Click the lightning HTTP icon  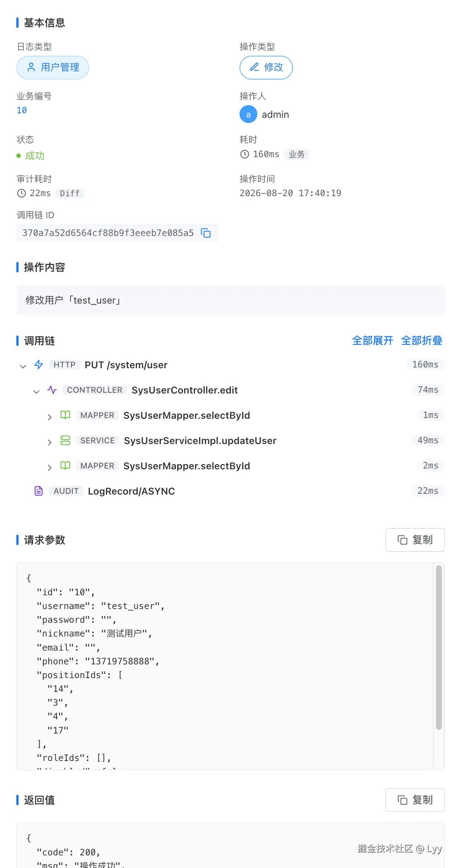point(39,365)
